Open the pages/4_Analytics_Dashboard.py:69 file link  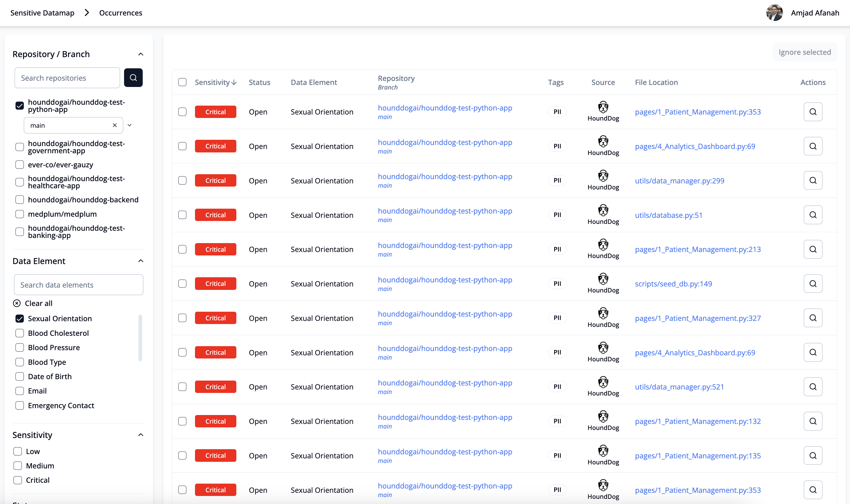click(x=695, y=146)
